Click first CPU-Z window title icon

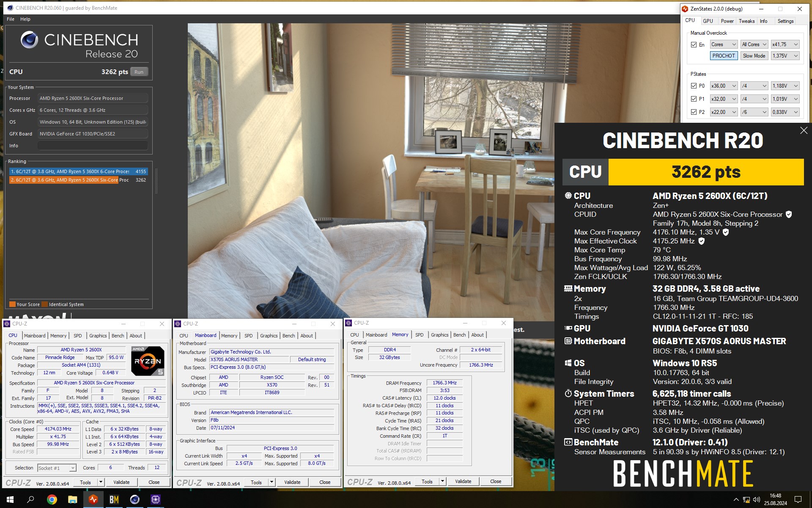tap(7, 324)
